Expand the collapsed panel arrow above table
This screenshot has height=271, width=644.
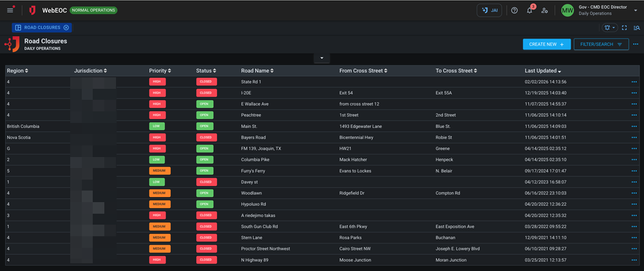point(322,58)
